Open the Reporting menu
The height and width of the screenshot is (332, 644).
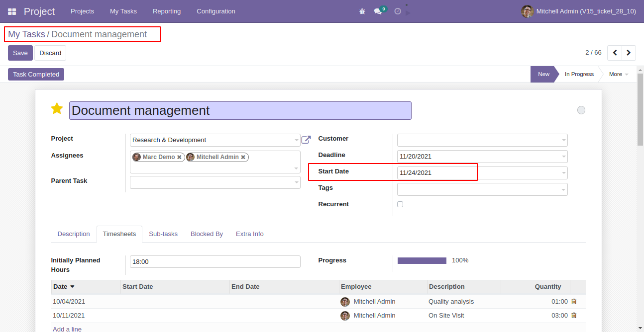pyautogui.click(x=167, y=11)
